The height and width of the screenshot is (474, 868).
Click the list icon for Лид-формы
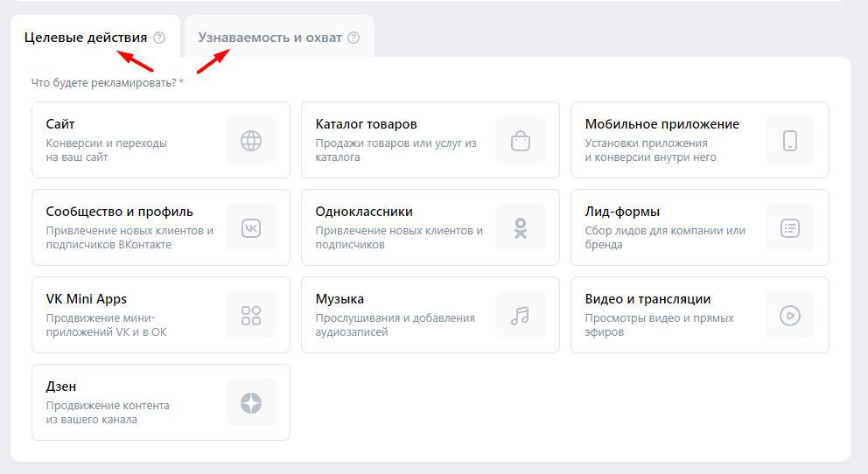click(790, 228)
